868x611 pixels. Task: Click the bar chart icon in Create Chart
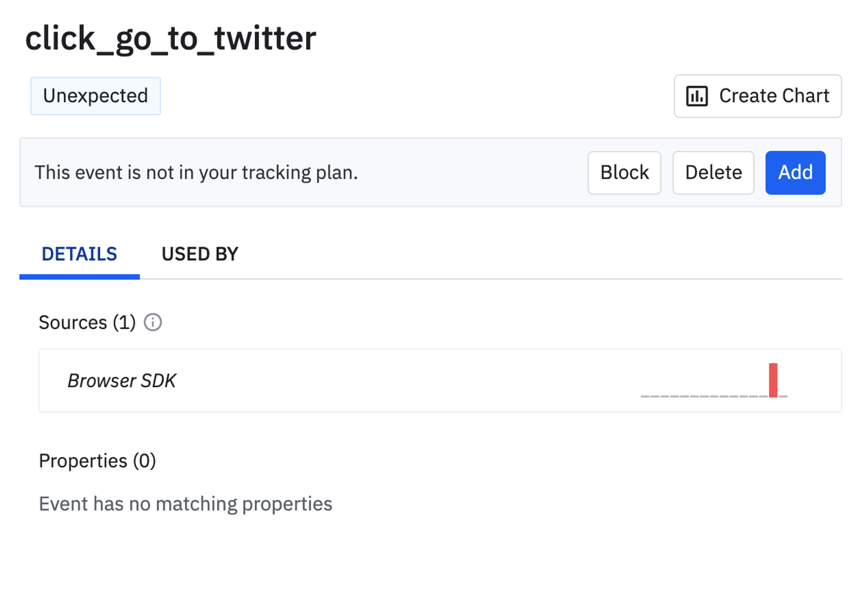697,96
